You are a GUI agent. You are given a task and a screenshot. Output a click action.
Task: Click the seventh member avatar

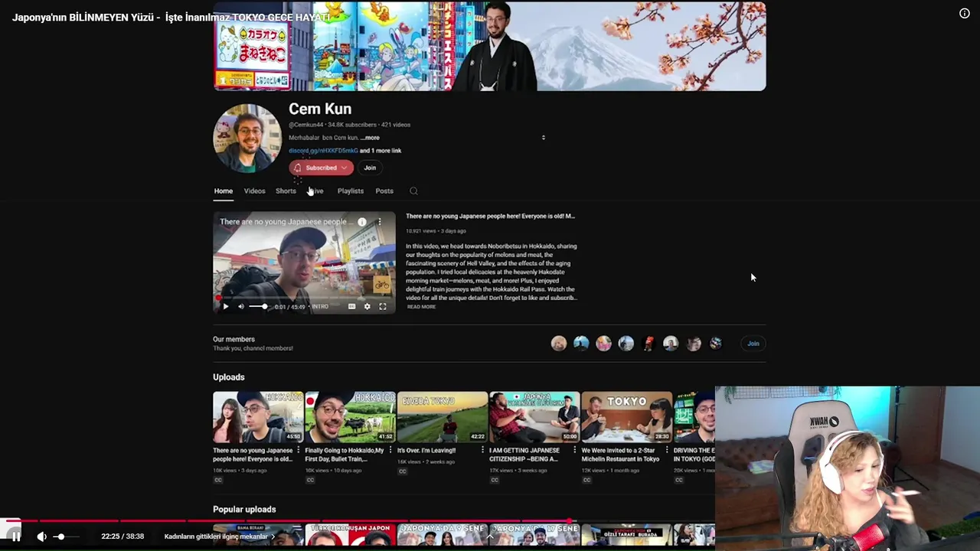[694, 344]
